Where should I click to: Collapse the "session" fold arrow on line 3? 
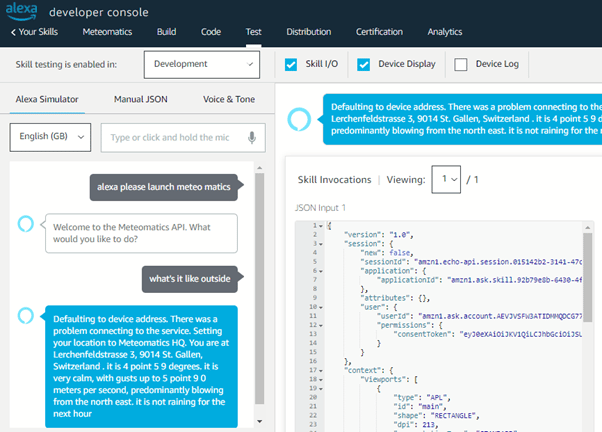pyautogui.click(x=321, y=244)
